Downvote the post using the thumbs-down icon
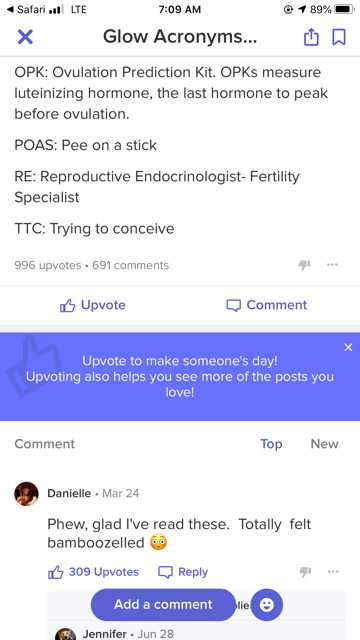Image resolution: width=360 pixels, height=640 pixels. [x=304, y=265]
